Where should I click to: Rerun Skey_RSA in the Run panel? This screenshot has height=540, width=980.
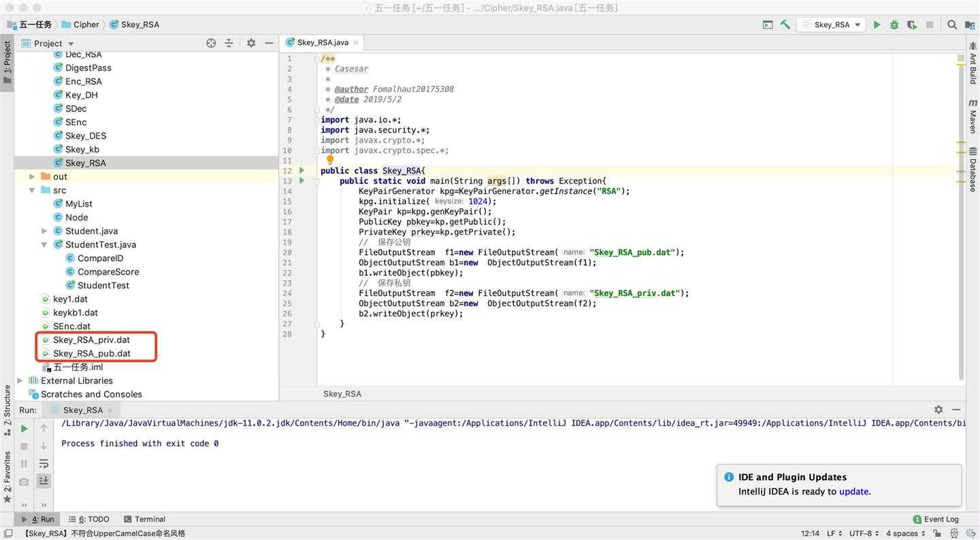pos(24,428)
